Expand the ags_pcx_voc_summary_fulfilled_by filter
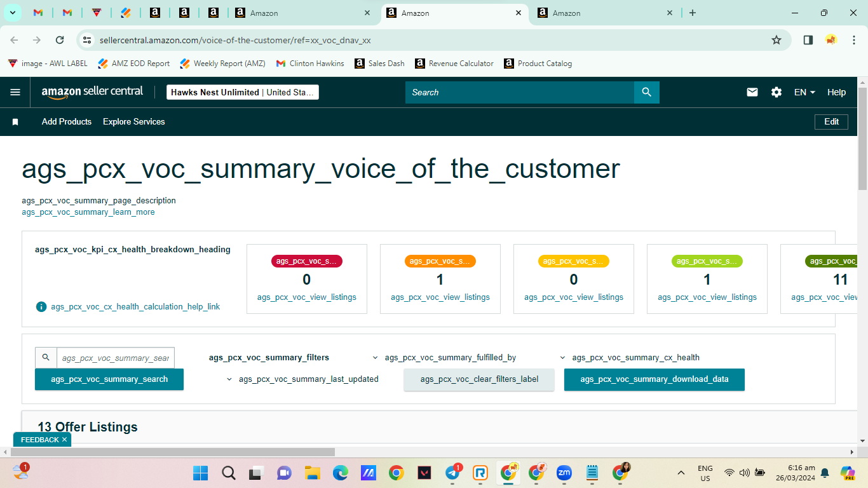 click(x=444, y=358)
